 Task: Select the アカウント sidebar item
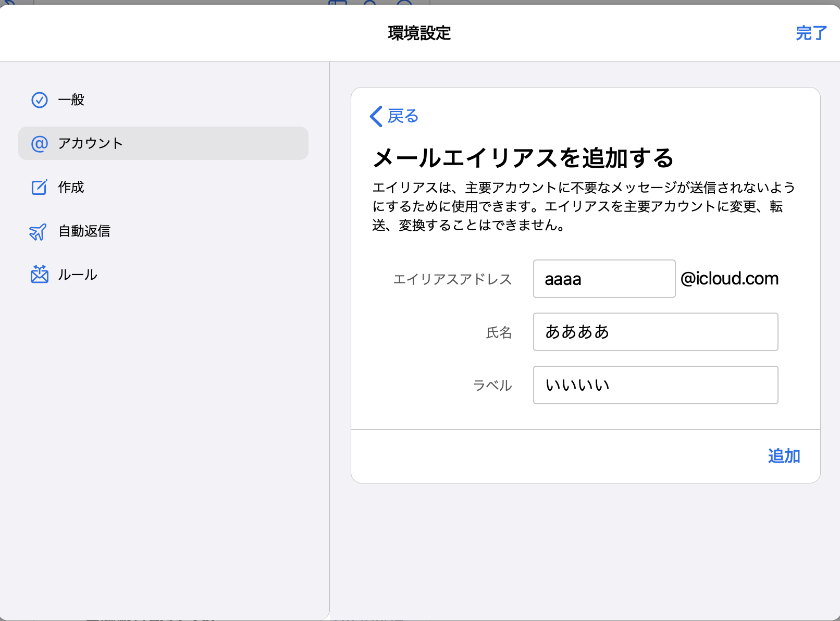(x=163, y=143)
